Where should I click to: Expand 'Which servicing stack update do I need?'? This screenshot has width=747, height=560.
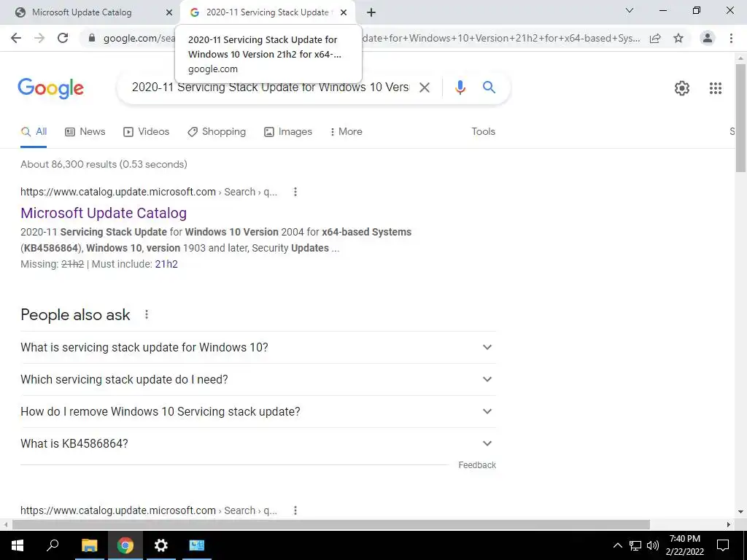click(258, 379)
